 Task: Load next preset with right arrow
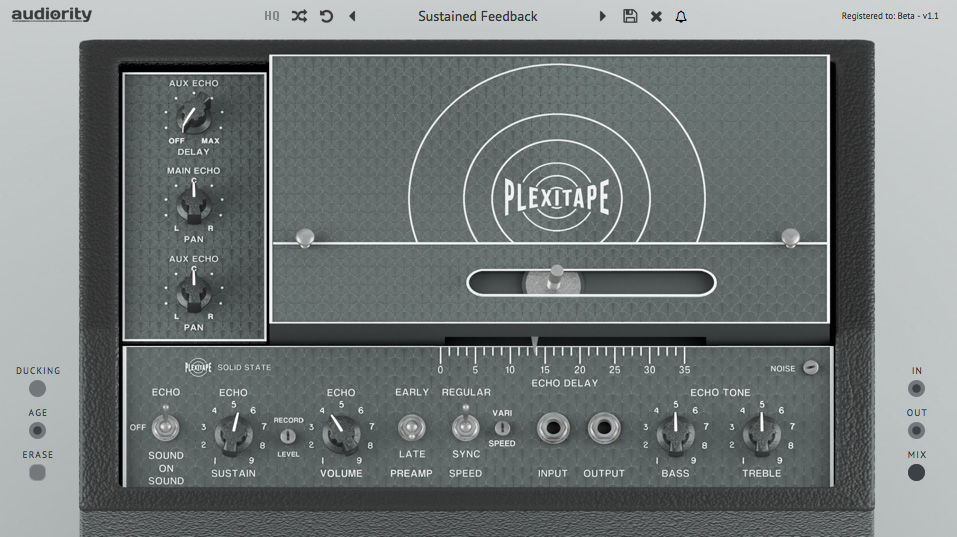tap(602, 16)
